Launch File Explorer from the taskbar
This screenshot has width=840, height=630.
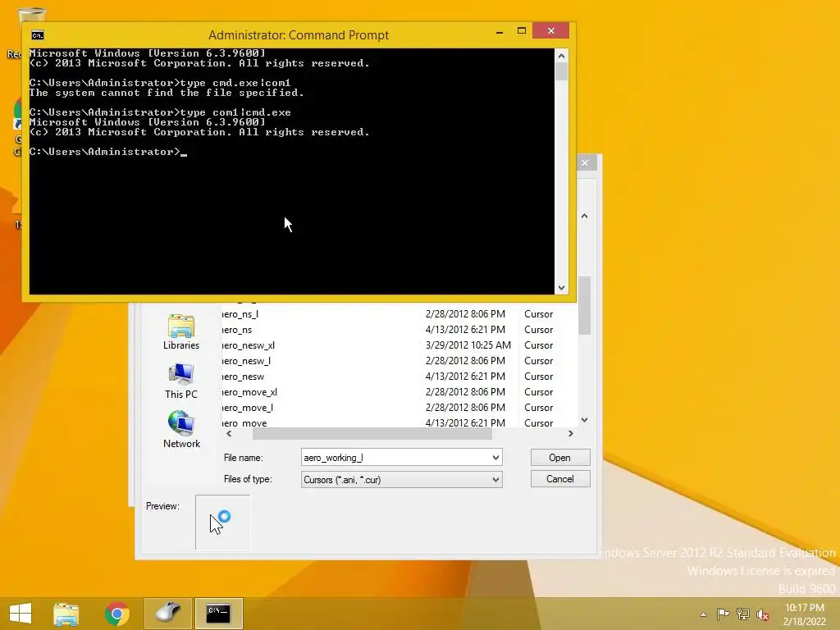tap(66, 614)
